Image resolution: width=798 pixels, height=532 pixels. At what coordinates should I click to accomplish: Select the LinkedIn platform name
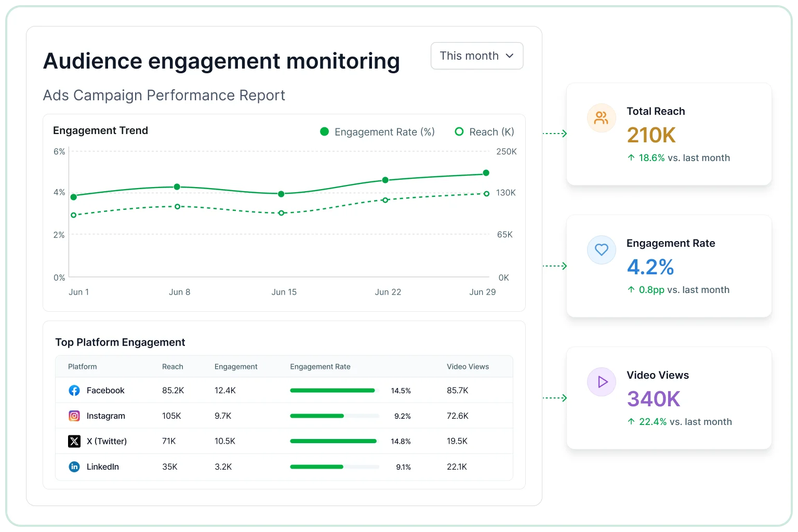(103, 467)
